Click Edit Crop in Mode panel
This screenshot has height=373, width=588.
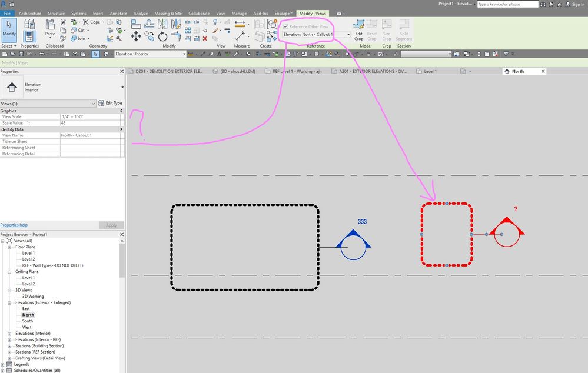coord(359,31)
